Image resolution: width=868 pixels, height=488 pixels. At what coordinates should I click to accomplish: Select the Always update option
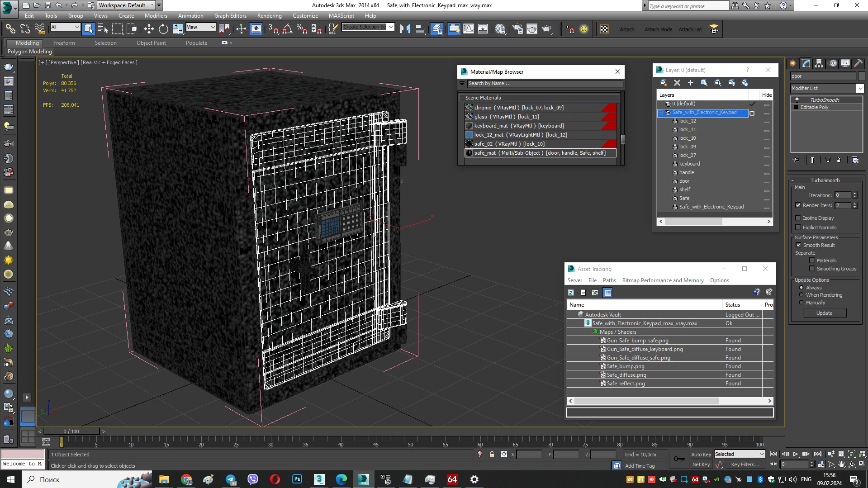pyautogui.click(x=801, y=288)
